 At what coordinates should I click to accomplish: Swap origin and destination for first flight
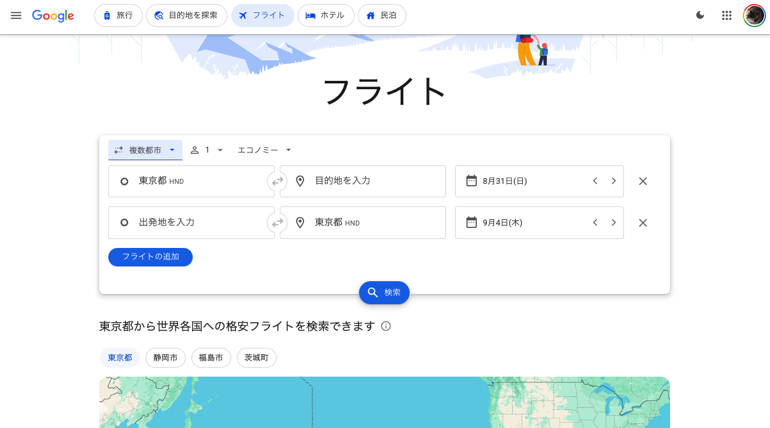click(277, 181)
